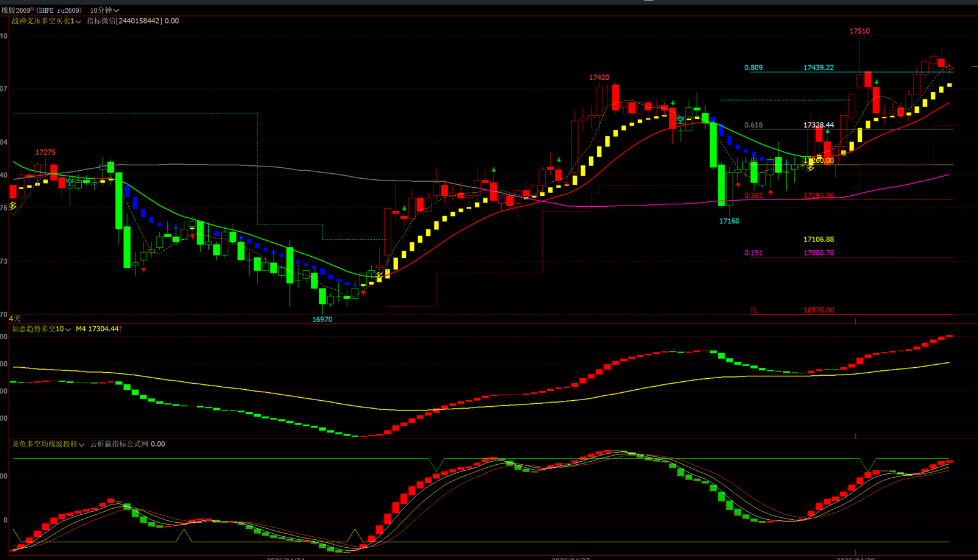The image size is (978, 560).
Task: Click the magenta 0.191 Fibonacci level label
Action: tap(753, 253)
